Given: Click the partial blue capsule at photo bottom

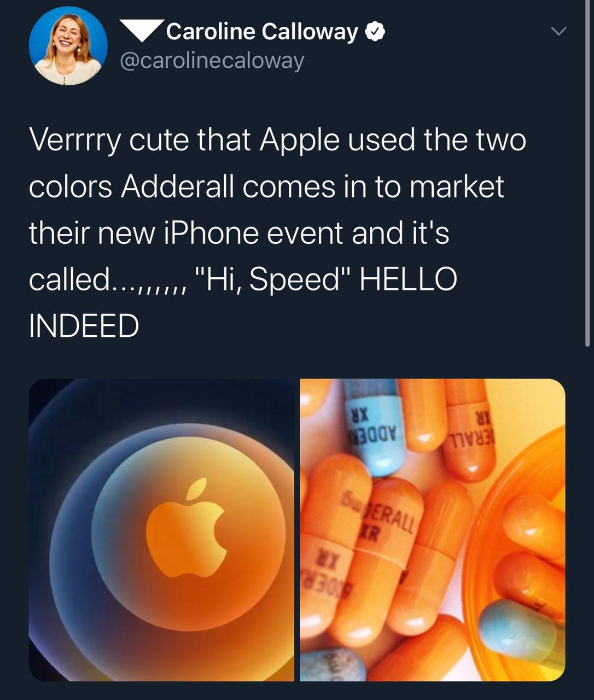Looking at the screenshot, I should (x=333, y=663).
